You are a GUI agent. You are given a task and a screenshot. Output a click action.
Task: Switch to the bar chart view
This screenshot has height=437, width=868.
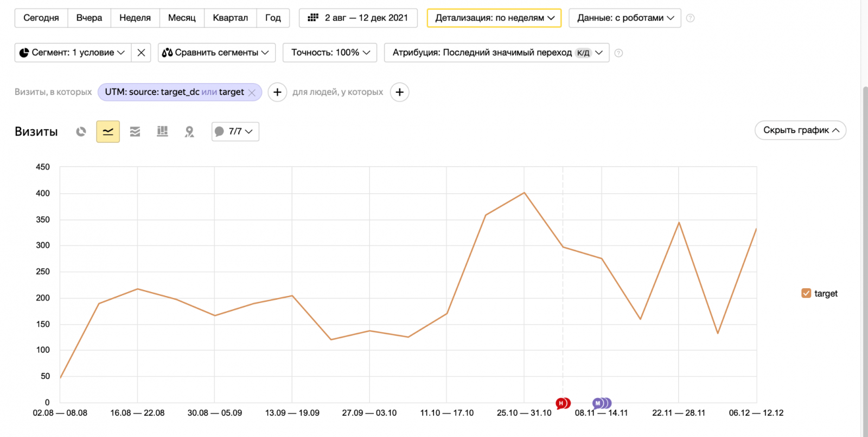click(162, 131)
